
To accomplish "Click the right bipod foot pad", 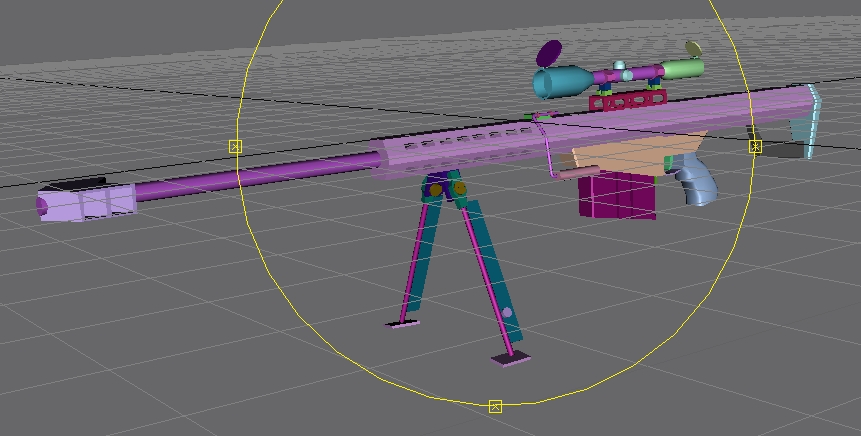I will click(x=511, y=358).
